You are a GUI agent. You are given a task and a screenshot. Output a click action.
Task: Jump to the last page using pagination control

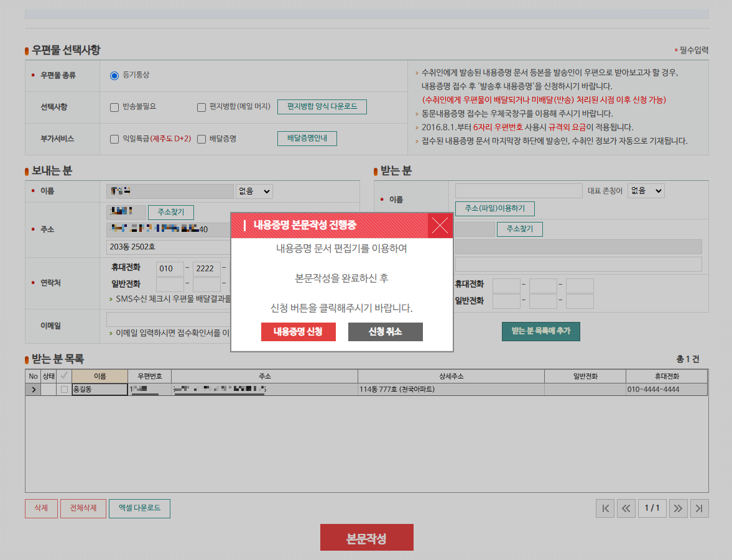pyautogui.click(x=699, y=508)
